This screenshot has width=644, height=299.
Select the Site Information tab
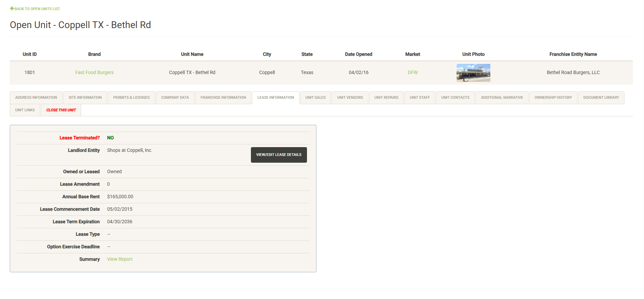[x=85, y=97]
